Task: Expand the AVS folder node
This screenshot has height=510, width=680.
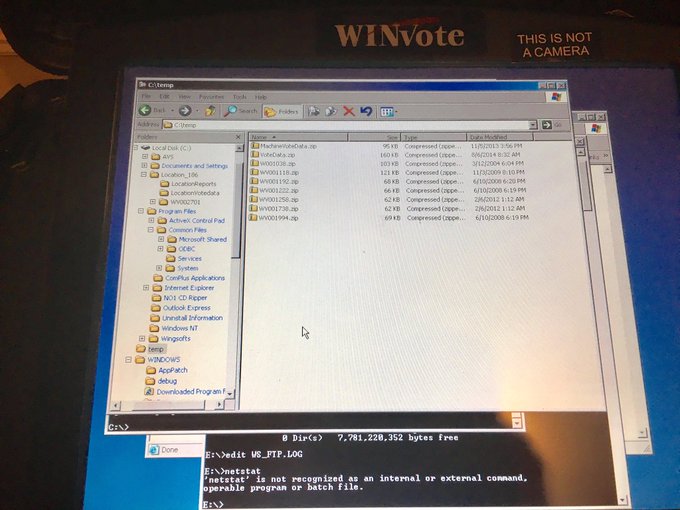Action: click(145, 156)
